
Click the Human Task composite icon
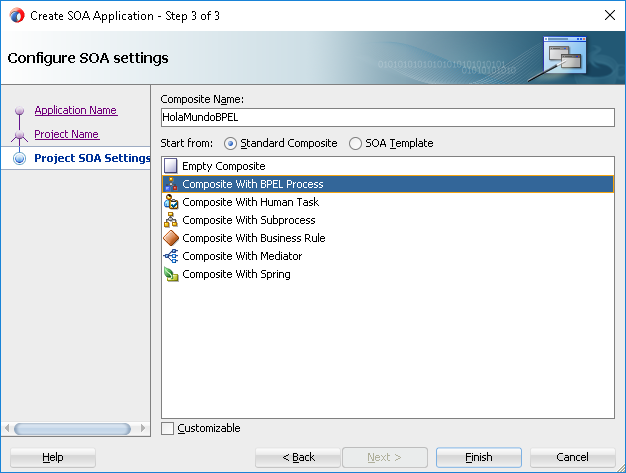point(171,202)
